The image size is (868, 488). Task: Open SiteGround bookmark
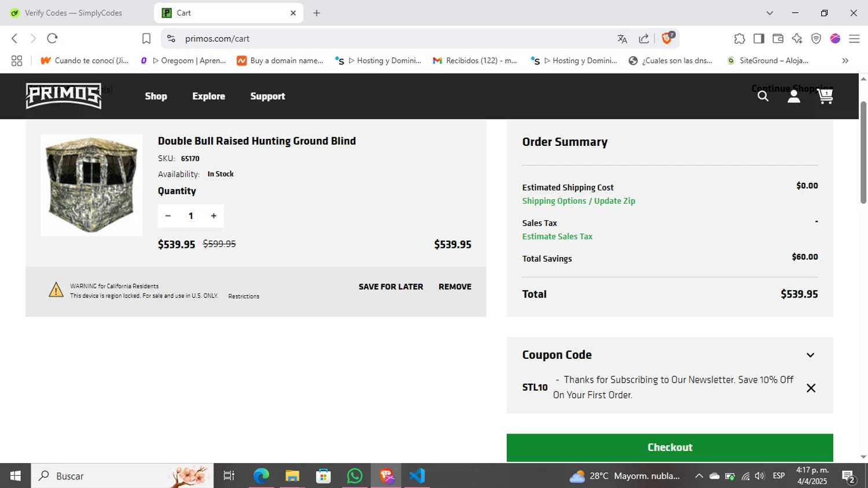pyautogui.click(x=768, y=61)
